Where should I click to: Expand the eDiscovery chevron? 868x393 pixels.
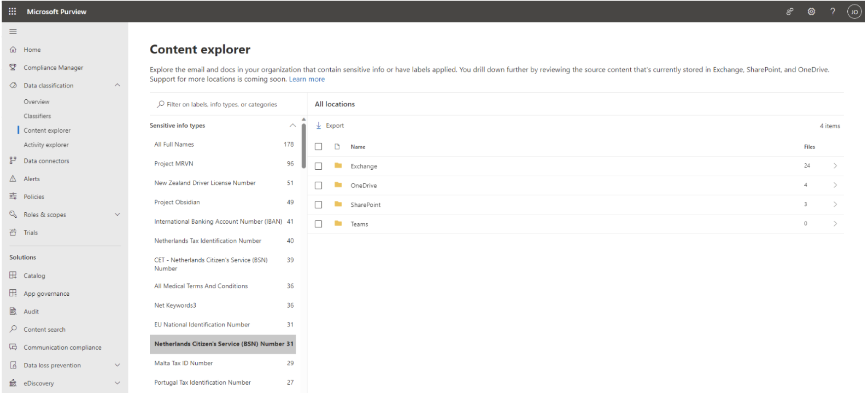coord(117,383)
